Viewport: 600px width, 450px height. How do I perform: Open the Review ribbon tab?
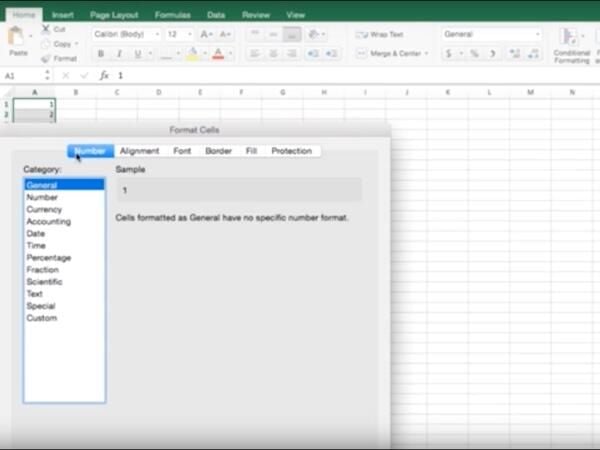[x=256, y=15]
